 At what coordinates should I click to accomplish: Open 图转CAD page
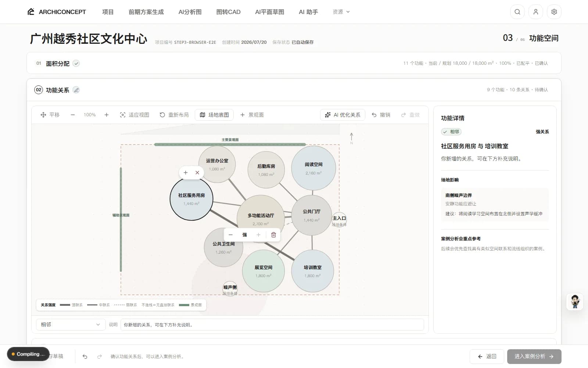point(228,12)
